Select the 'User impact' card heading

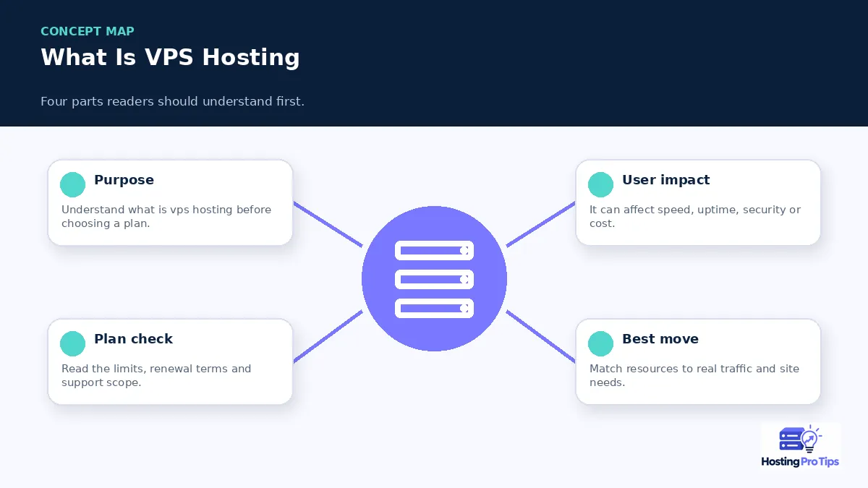tap(666, 180)
